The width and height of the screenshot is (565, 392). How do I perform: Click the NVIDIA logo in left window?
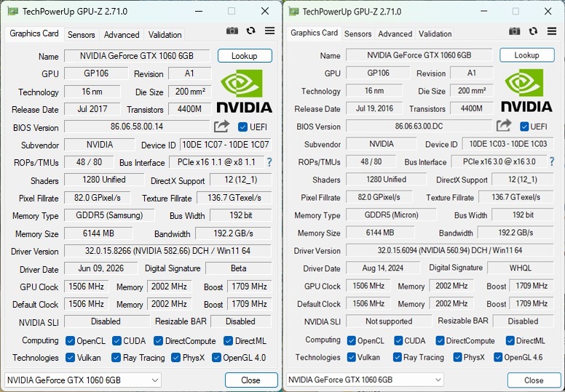coord(244,91)
